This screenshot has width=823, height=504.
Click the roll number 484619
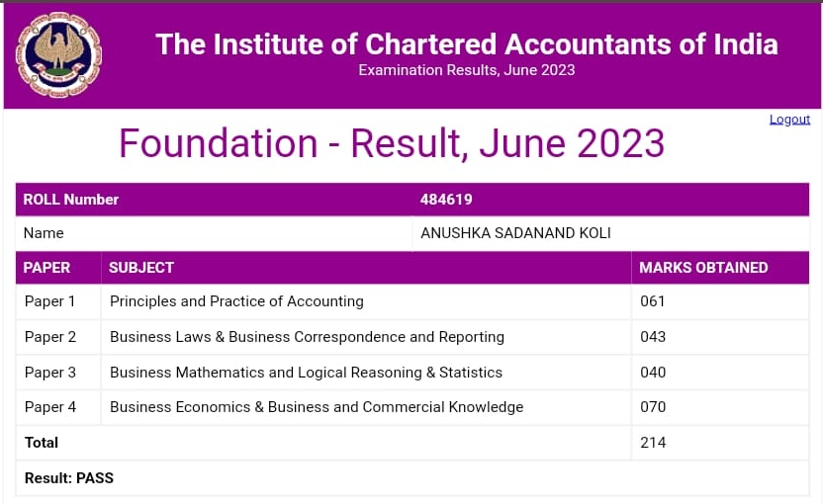446,200
